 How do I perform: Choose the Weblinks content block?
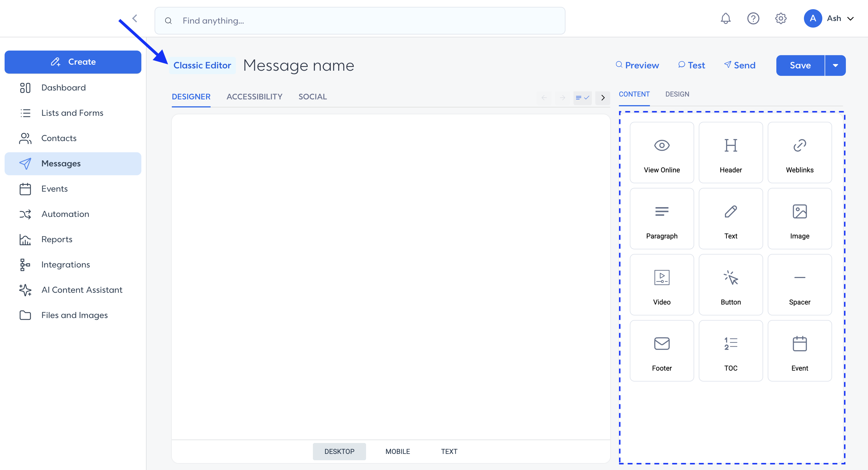pyautogui.click(x=800, y=153)
